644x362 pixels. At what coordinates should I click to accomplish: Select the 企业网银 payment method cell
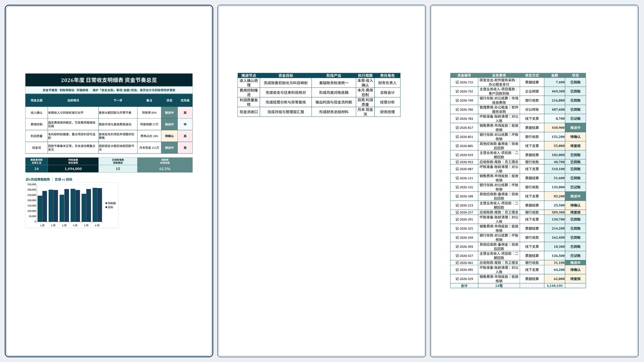click(x=532, y=91)
